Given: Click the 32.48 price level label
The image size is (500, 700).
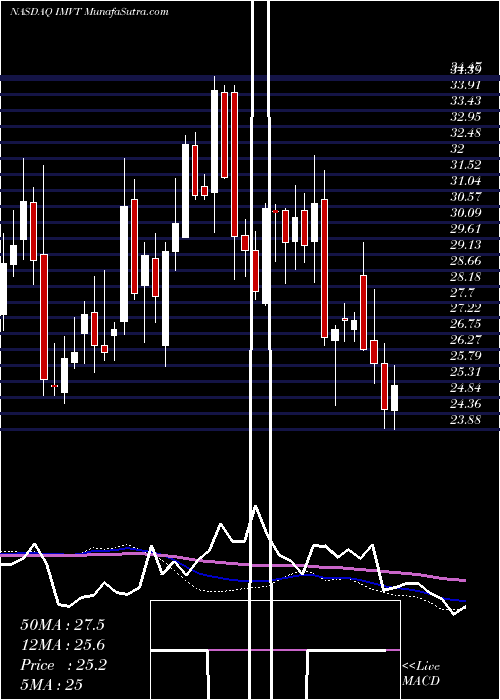Looking at the screenshot, I should pyautogui.click(x=466, y=133).
